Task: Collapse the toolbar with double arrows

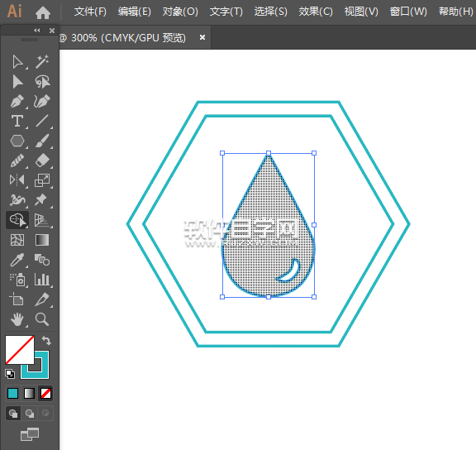Action: point(37,31)
